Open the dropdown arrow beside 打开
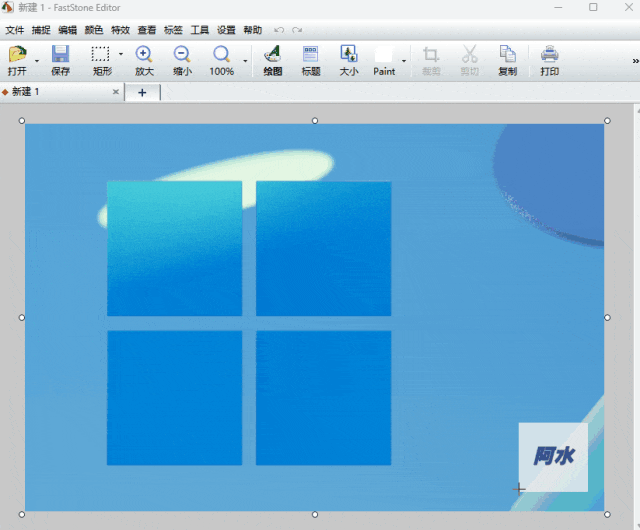 point(37,61)
